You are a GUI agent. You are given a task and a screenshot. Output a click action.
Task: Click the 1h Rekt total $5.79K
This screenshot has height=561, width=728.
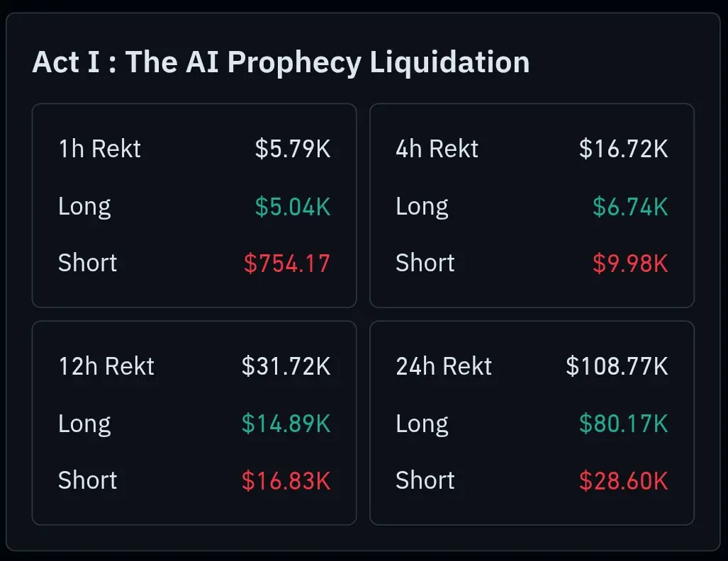click(293, 149)
